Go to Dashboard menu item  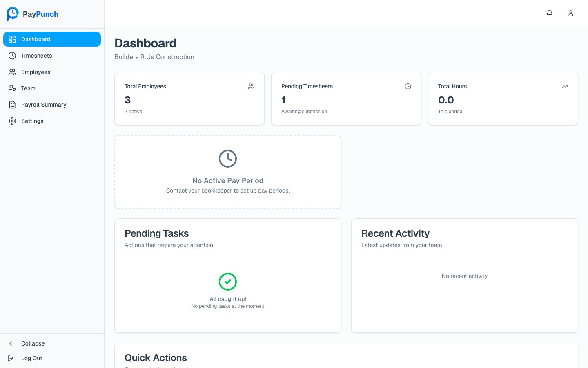[52, 39]
